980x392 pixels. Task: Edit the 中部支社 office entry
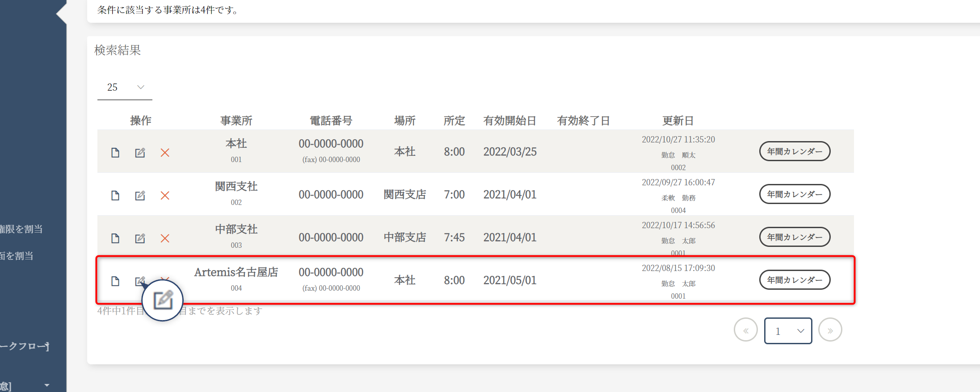coord(140,238)
